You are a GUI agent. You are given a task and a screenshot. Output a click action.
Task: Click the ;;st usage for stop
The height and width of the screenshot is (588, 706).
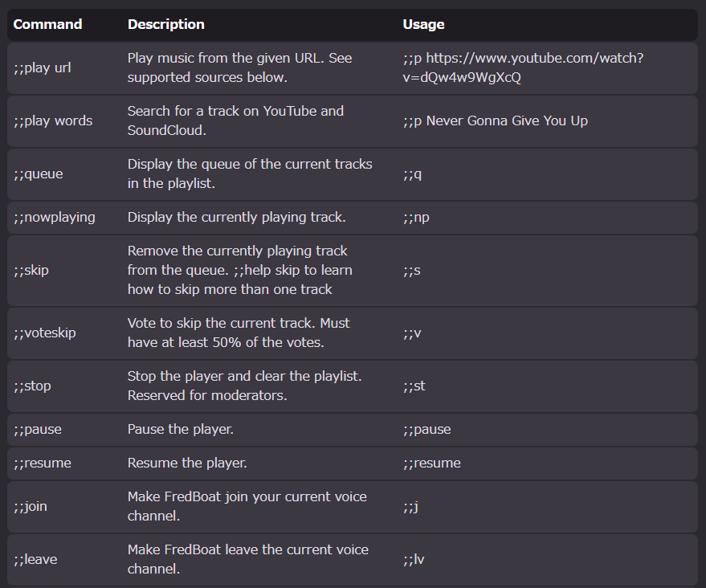[414, 386]
